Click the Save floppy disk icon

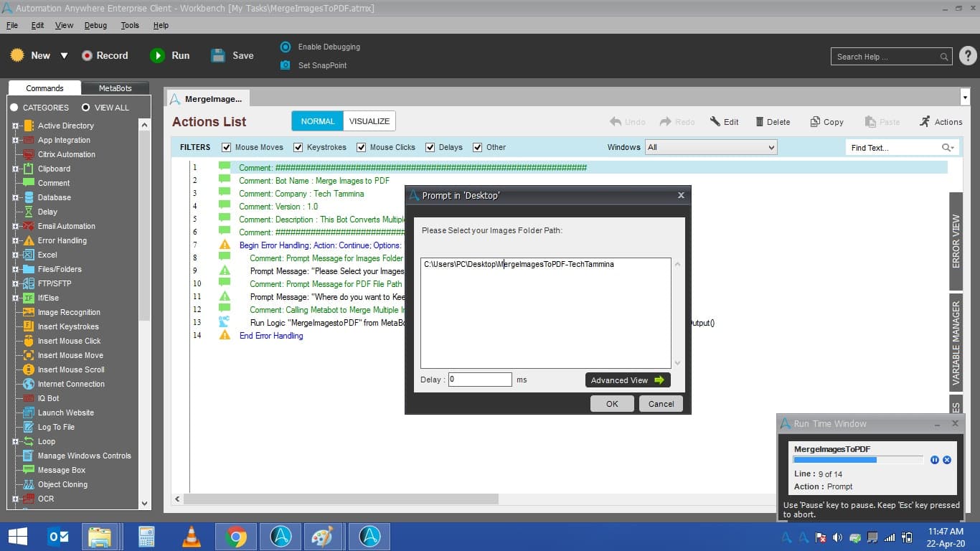[x=219, y=55]
